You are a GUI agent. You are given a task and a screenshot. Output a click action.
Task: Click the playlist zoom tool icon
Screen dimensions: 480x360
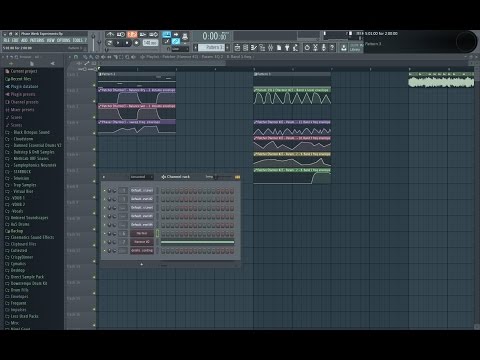click(127, 57)
